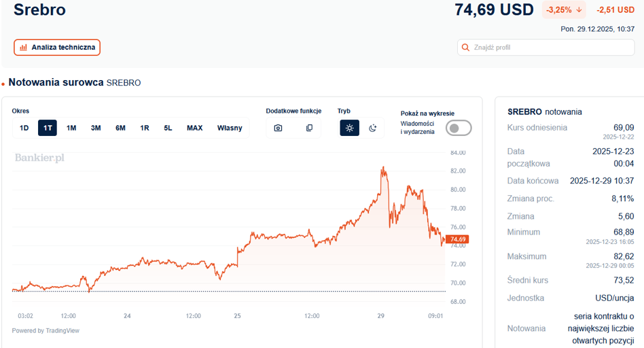
Task: Switch to light mode sun icon
Action: tap(349, 128)
